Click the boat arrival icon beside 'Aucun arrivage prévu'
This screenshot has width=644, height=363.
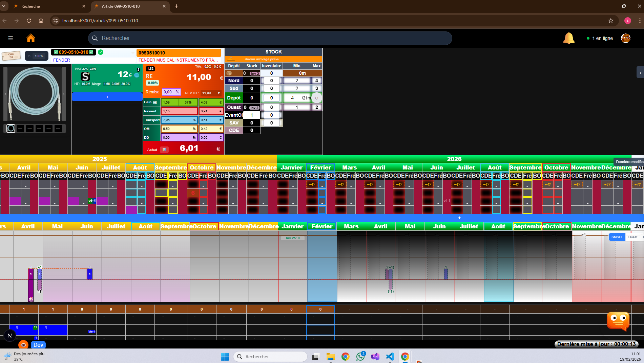(x=231, y=59)
